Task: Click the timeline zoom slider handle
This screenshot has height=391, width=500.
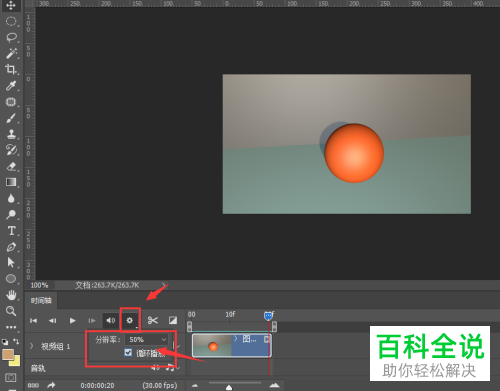Action: click(229, 387)
